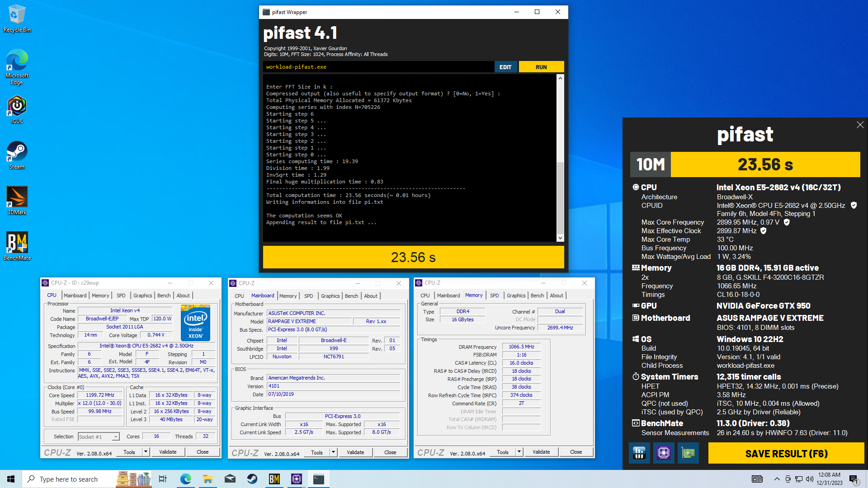Click the verified shield beside CPUID value
This screenshot has height=488, width=868.
click(854, 205)
